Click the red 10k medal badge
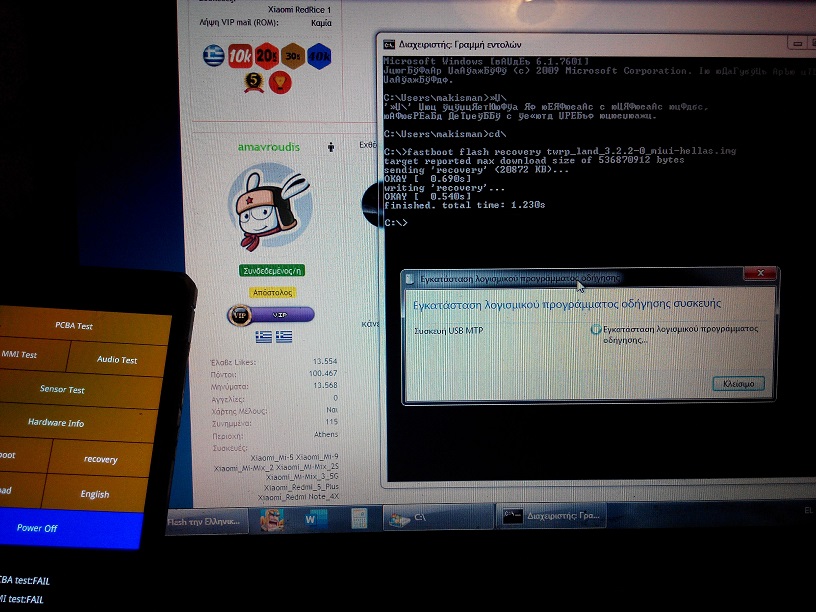This screenshot has width=816, height=612. point(239,56)
